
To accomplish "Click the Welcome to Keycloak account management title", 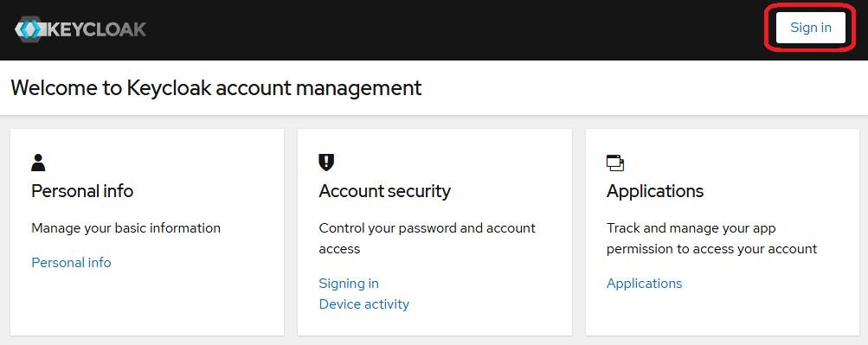I will click(216, 88).
